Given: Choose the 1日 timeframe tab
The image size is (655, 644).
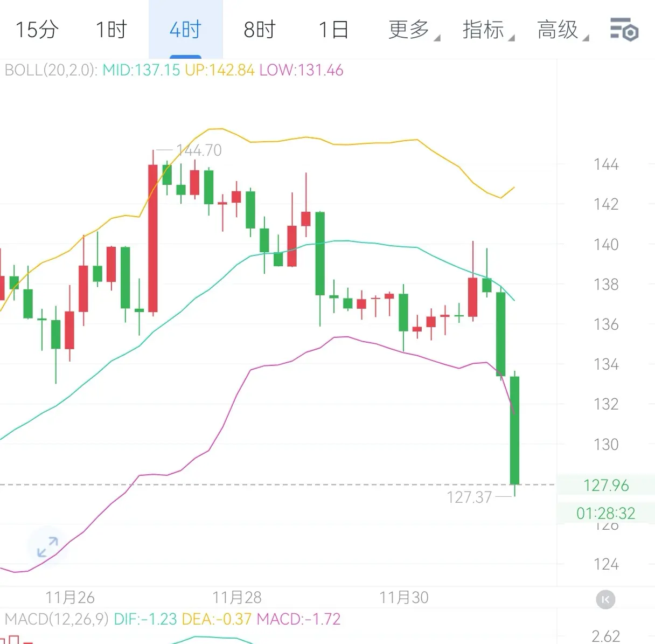Looking at the screenshot, I should [333, 30].
